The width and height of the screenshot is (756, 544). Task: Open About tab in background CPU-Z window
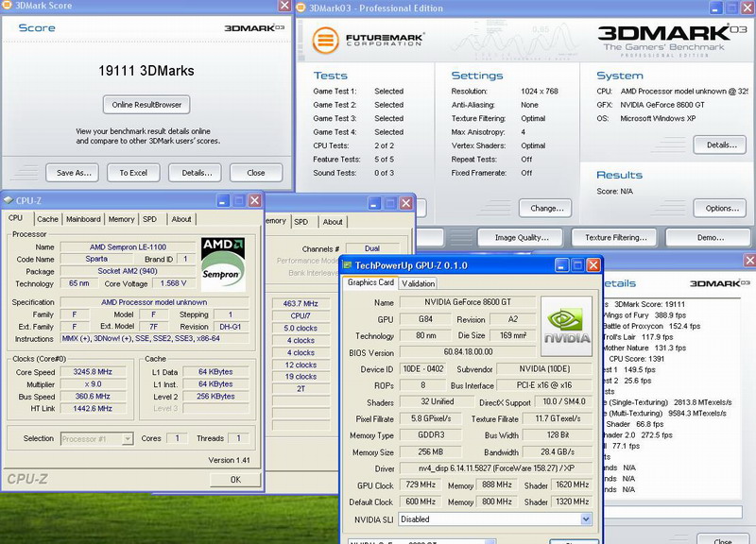pos(333,222)
